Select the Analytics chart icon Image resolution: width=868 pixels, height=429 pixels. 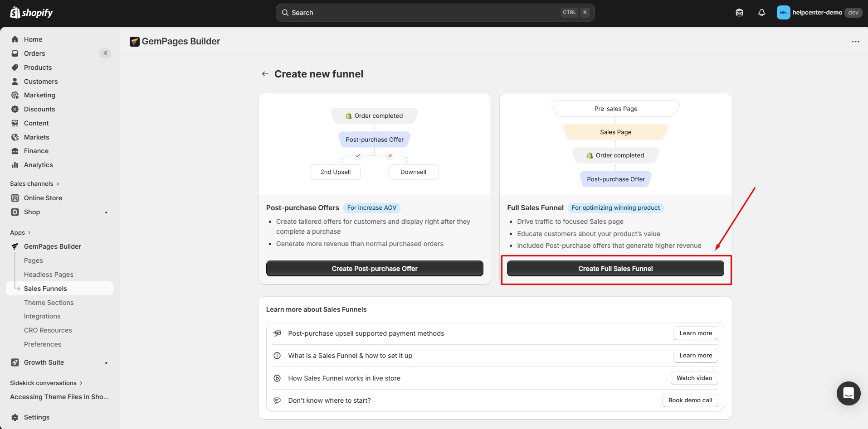click(15, 165)
